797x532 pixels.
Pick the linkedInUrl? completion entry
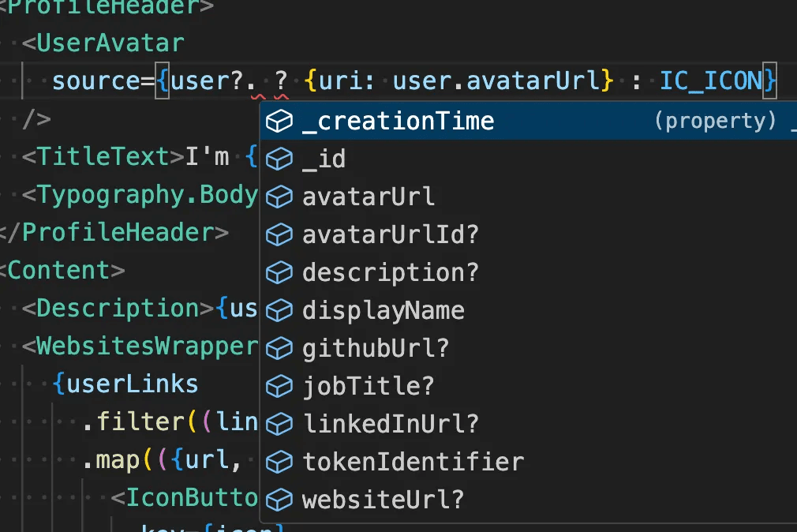[x=391, y=424]
